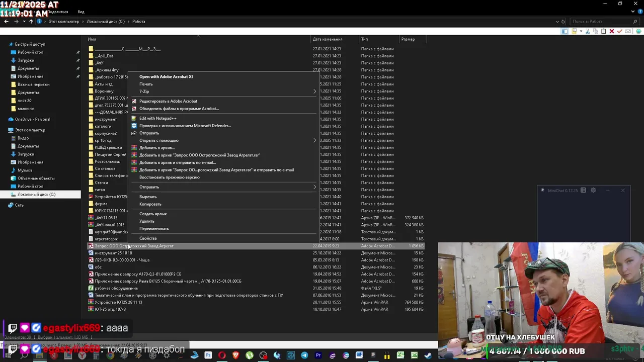Screen dimensions: 644x362
Task: Select file 'рабочее оборудование'
Action: pyautogui.click(x=116, y=288)
